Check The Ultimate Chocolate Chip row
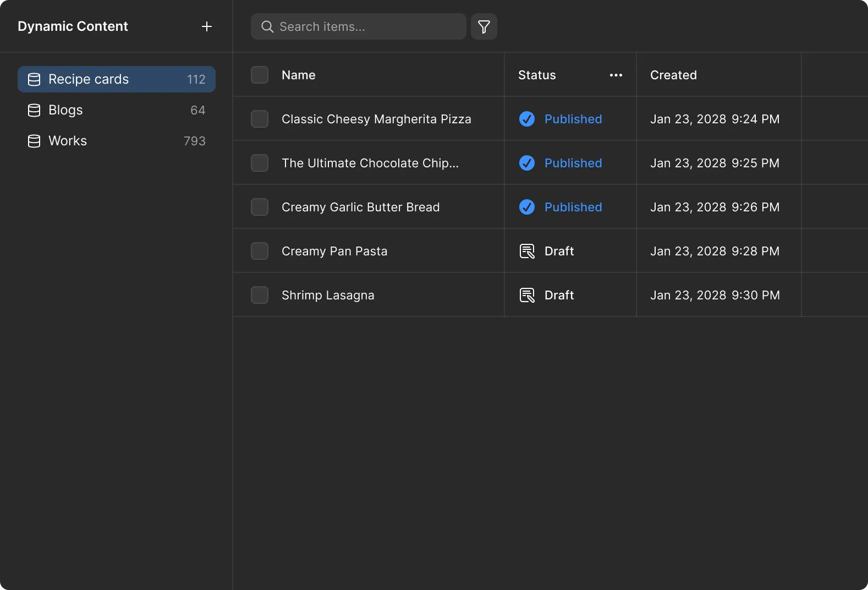The width and height of the screenshot is (868, 590). coord(260,163)
